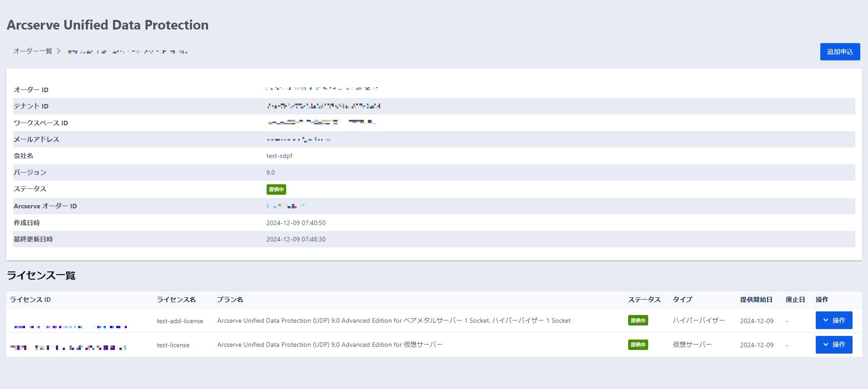Click 提供中 status badge of test-license
Viewport: 868px width, 389px height.
[x=638, y=345]
